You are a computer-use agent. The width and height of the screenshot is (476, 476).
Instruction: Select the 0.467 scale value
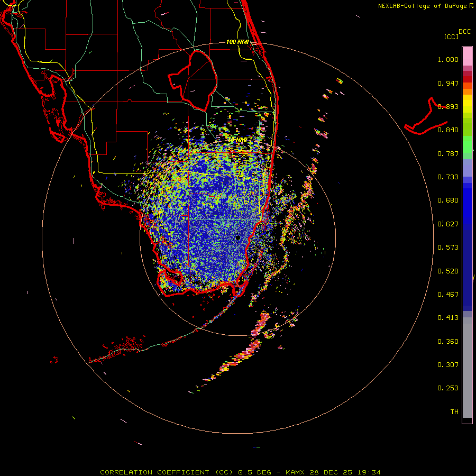point(448,295)
